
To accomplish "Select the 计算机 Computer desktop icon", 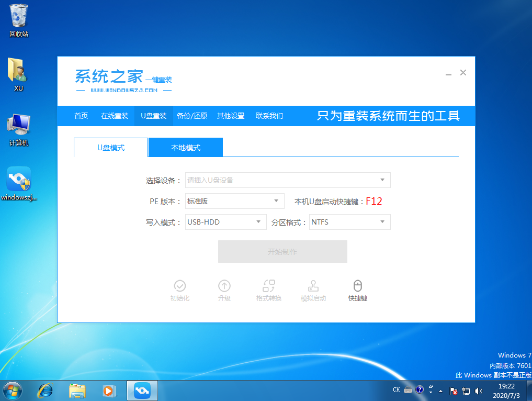I will (x=19, y=130).
